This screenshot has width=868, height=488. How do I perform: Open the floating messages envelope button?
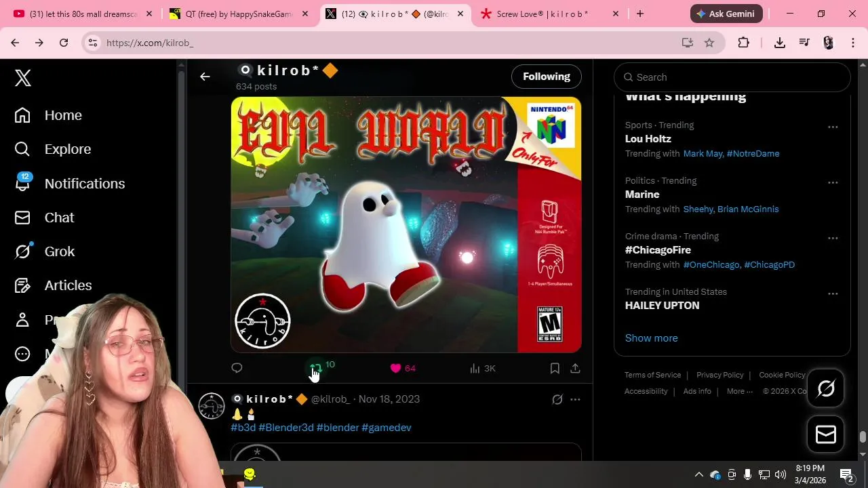(x=826, y=434)
